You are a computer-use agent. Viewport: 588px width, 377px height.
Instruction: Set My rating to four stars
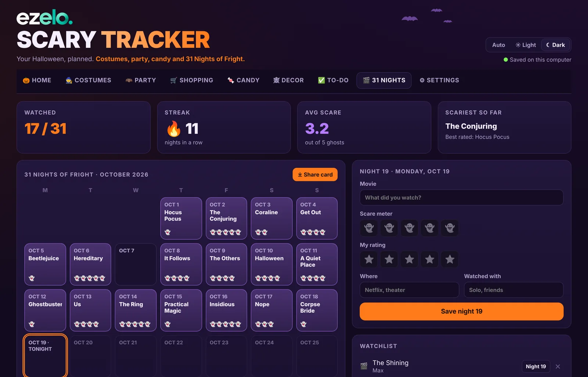pyautogui.click(x=430, y=259)
